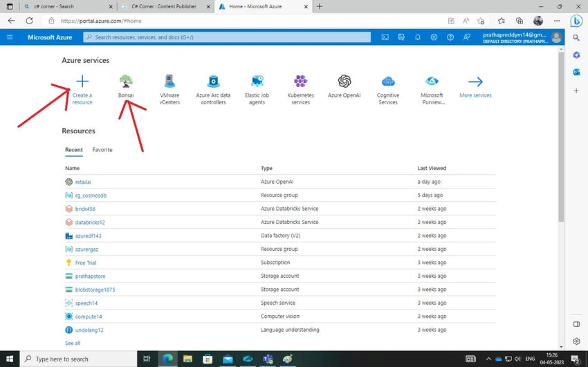Open VMware vCenters service

(169, 89)
